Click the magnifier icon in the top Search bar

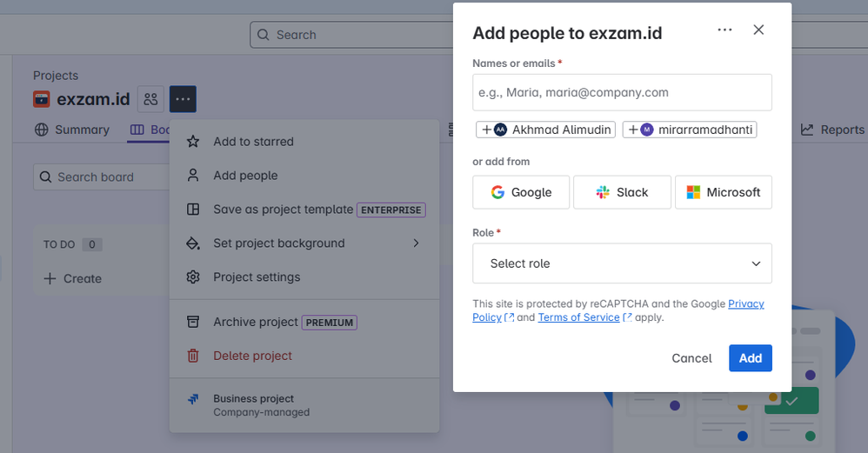264,35
